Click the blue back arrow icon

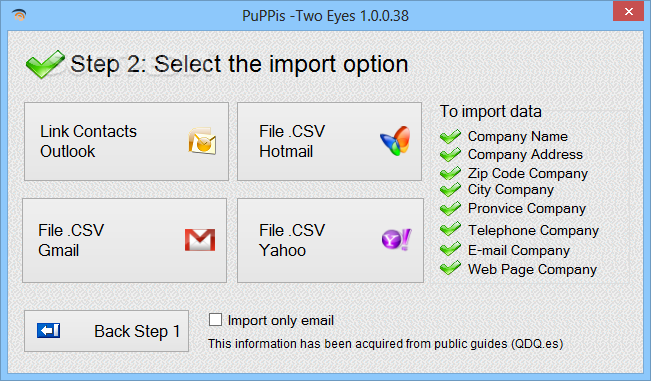tap(49, 331)
